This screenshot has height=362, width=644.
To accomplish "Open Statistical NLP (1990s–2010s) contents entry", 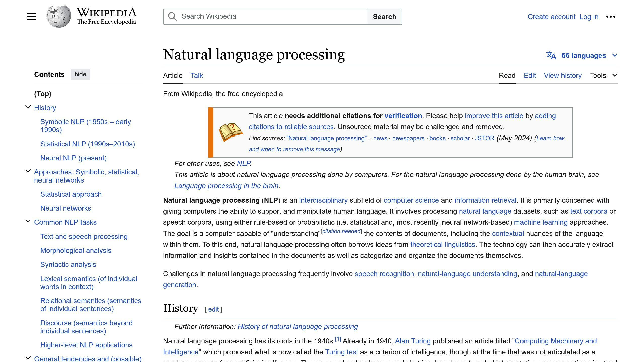I will (88, 144).
